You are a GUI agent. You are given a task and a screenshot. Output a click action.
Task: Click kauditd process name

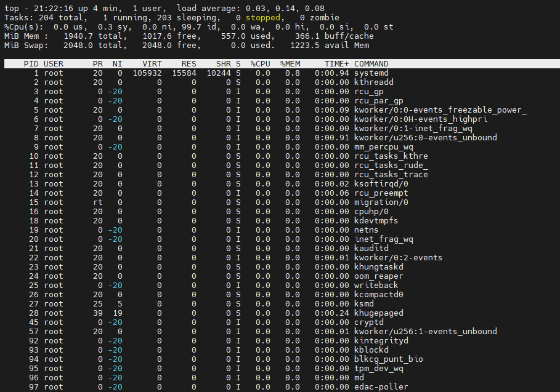coord(371,249)
